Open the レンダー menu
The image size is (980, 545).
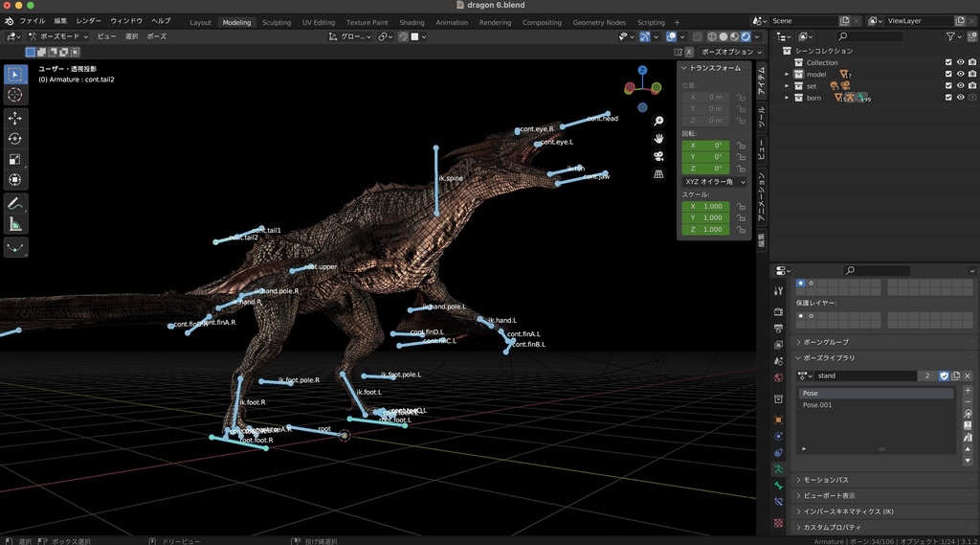tap(88, 21)
